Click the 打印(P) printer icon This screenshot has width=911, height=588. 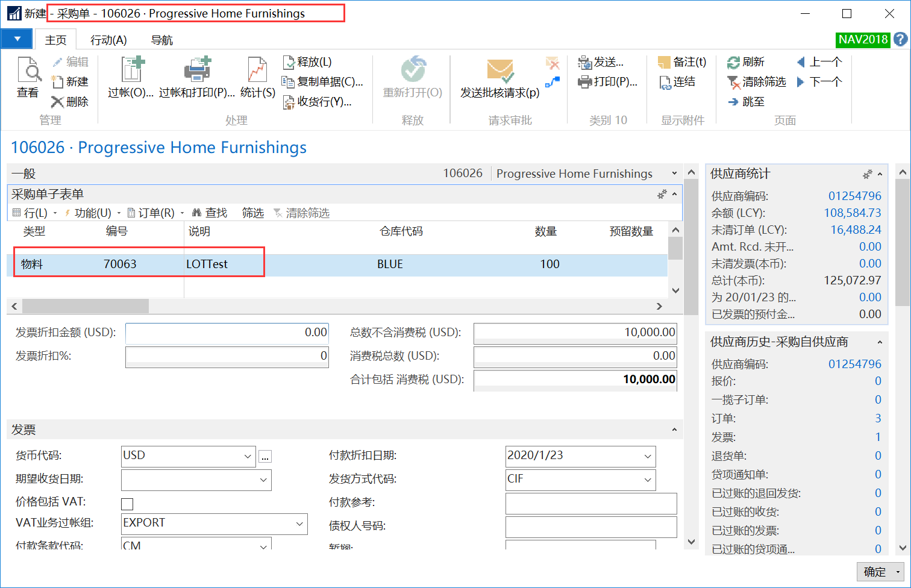(584, 81)
